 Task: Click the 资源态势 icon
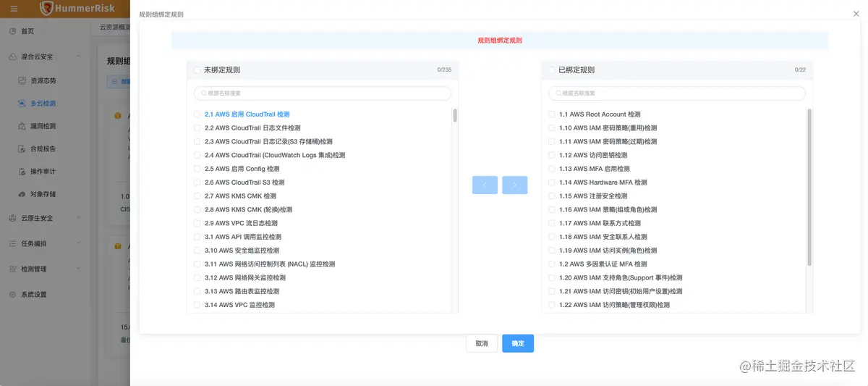tap(23, 80)
